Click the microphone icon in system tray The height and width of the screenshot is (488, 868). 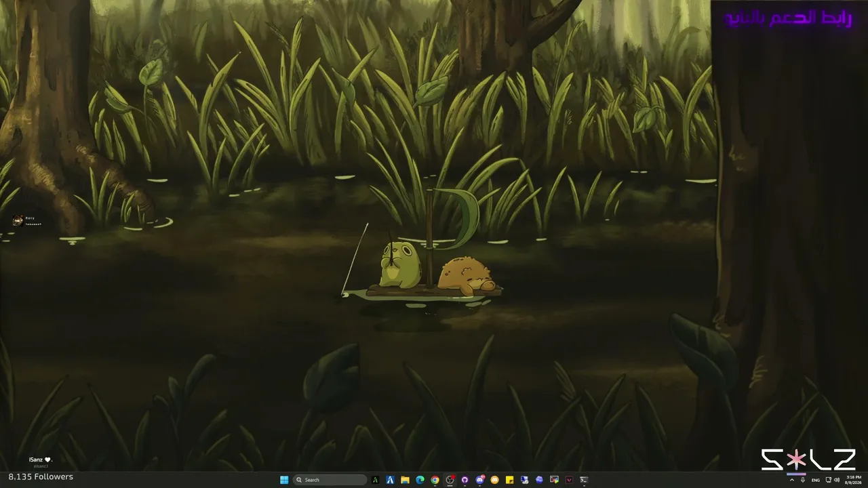click(x=803, y=480)
